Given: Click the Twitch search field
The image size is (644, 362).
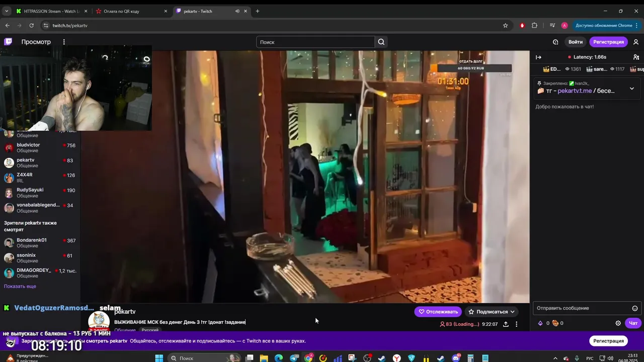Looking at the screenshot, I should click(x=315, y=42).
